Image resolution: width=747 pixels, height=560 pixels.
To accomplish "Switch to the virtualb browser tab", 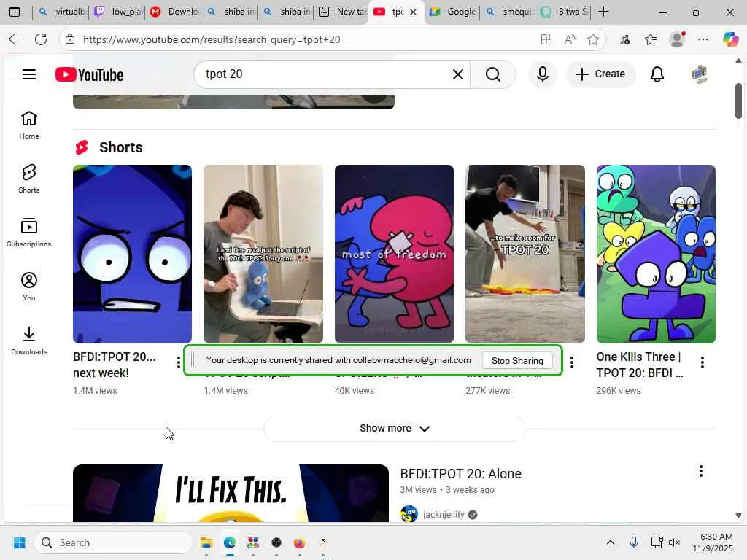I will [x=62, y=12].
